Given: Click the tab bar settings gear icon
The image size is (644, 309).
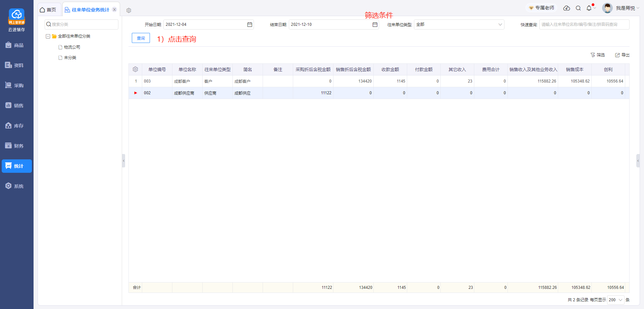Looking at the screenshot, I should 129,10.
